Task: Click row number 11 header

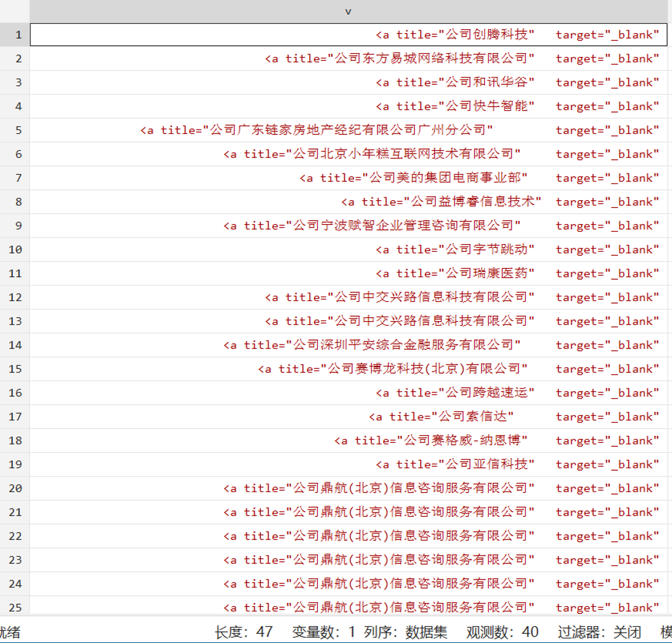Action: click(15, 273)
